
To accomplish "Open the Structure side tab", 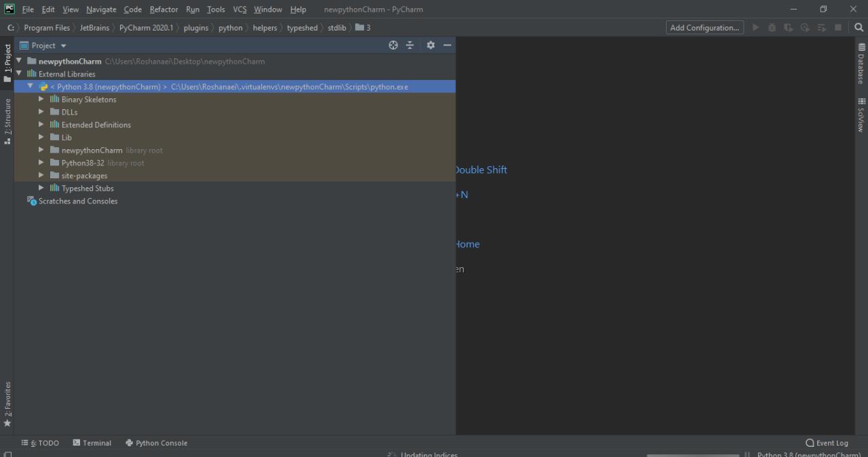I will [x=7, y=121].
